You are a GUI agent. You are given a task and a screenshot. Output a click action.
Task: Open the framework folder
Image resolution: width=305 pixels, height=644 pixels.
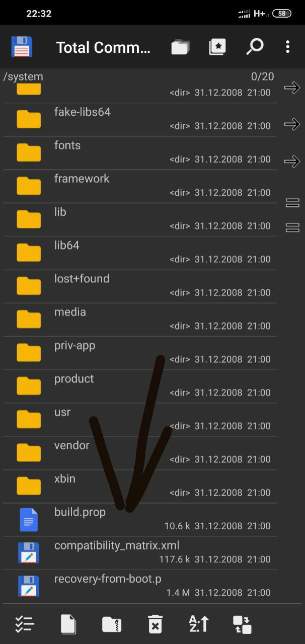[x=140, y=186]
